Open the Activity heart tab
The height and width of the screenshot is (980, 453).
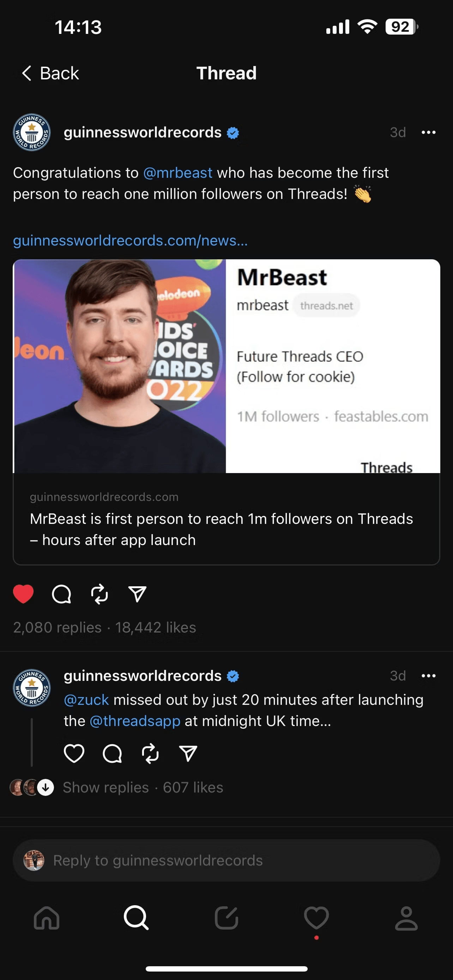316,918
